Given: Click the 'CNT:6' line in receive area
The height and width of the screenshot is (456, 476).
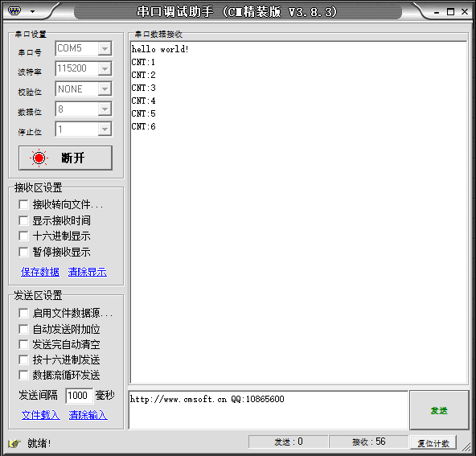Looking at the screenshot, I should click(x=144, y=126).
